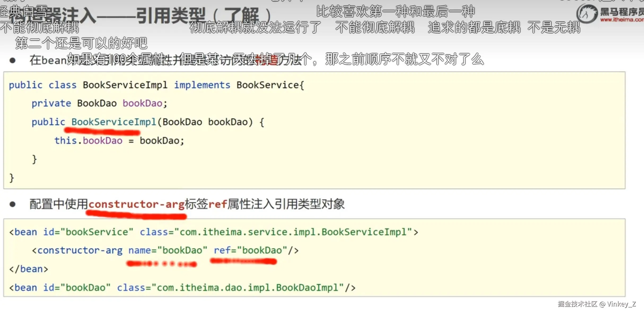Click the red underline beneath BookServiceImpl constructor

click(x=102, y=131)
